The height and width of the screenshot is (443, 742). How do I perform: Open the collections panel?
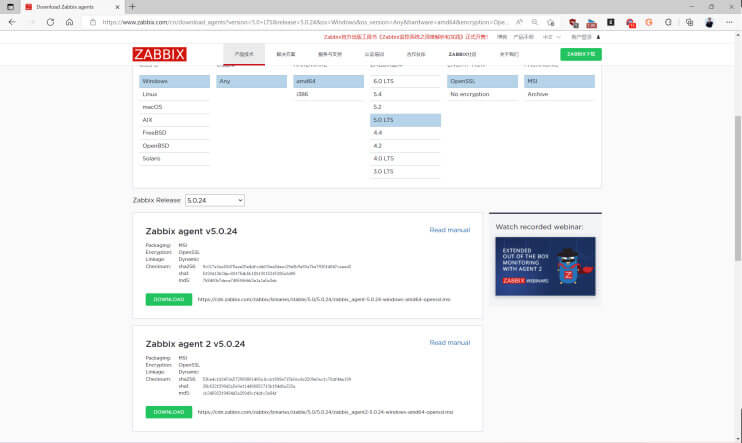(x=689, y=22)
